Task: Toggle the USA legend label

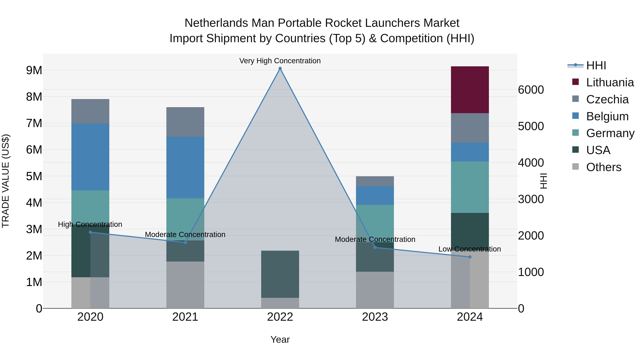Action: coord(598,150)
